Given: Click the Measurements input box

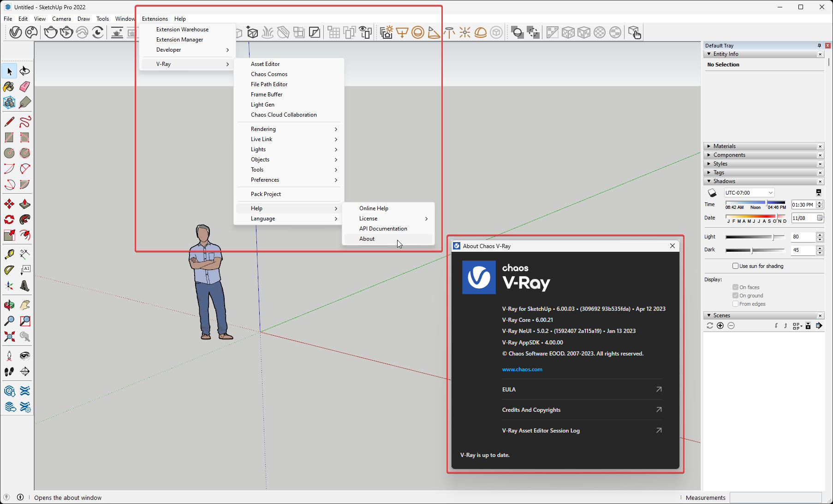Looking at the screenshot, I should coord(775,498).
